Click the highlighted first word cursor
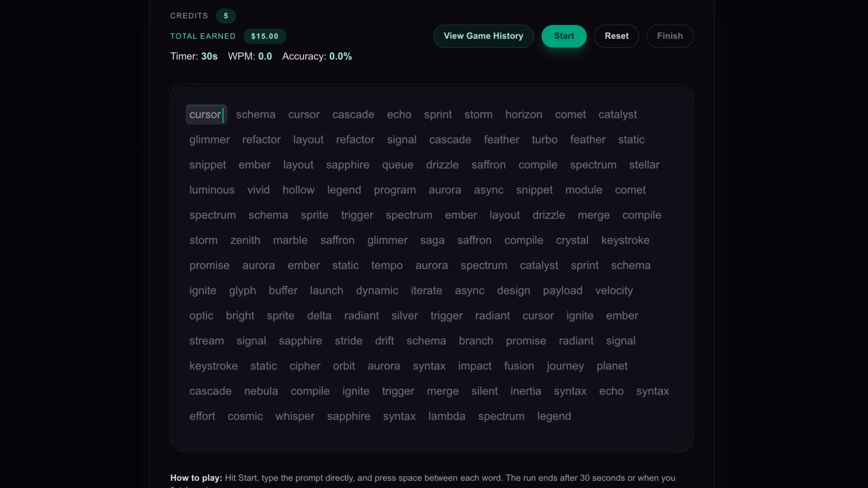Viewport: 868px width, 488px height. [205, 115]
